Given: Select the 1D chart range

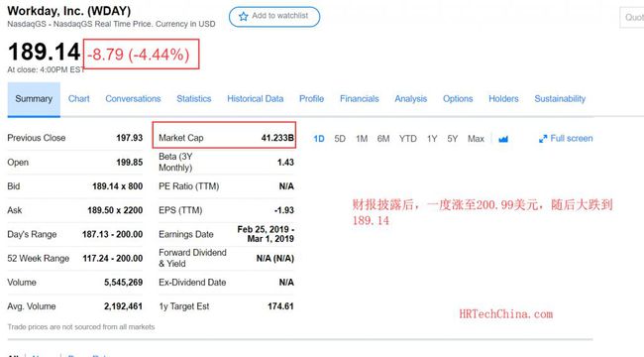Looking at the screenshot, I should [x=319, y=139].
